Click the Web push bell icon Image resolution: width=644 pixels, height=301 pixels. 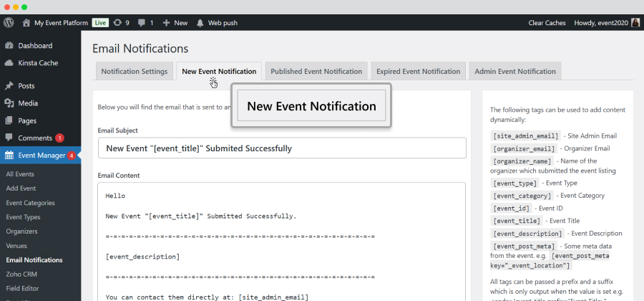point(200,23)
